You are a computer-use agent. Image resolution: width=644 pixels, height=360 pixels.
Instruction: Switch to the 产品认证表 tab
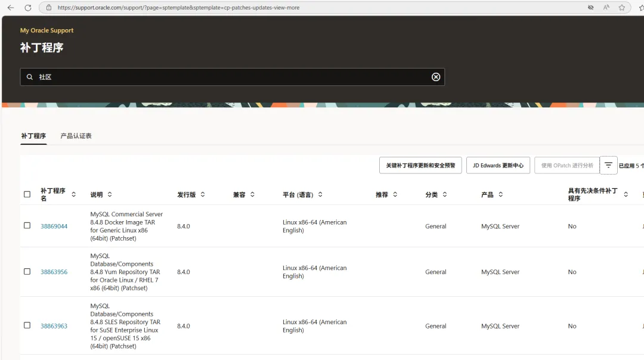pyautogui.click(x=76, y=136)
